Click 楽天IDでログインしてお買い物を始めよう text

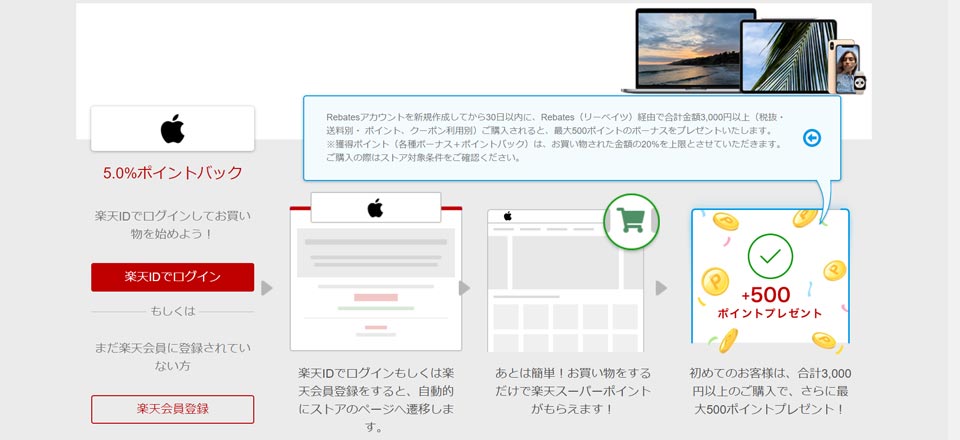click(173, 225)
